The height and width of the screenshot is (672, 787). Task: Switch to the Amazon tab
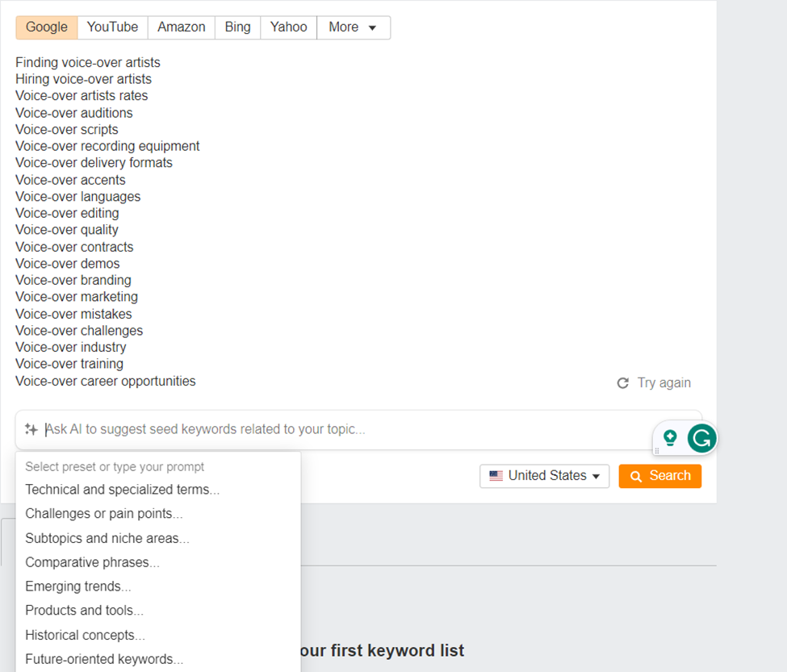click(x=181, y=27)
